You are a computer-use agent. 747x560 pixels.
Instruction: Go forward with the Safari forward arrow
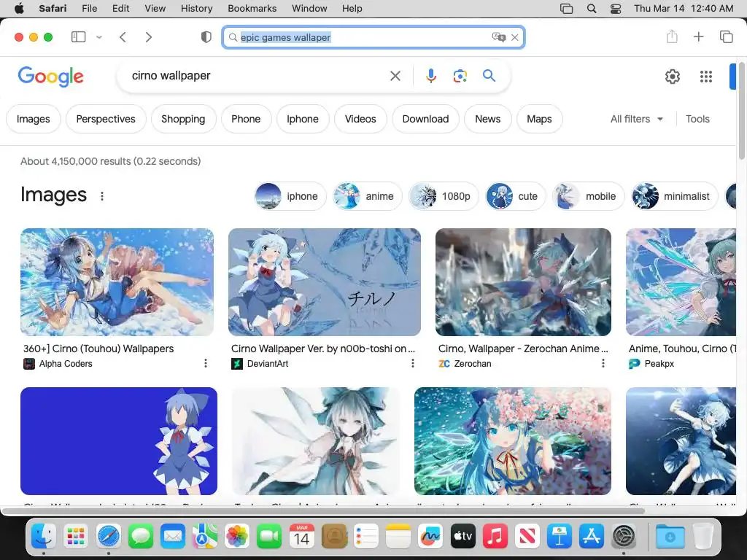(149, 36)
